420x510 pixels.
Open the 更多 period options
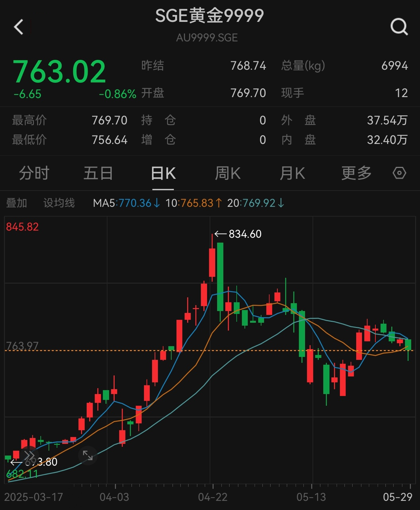pyautogui.click(x=356, y=173)
